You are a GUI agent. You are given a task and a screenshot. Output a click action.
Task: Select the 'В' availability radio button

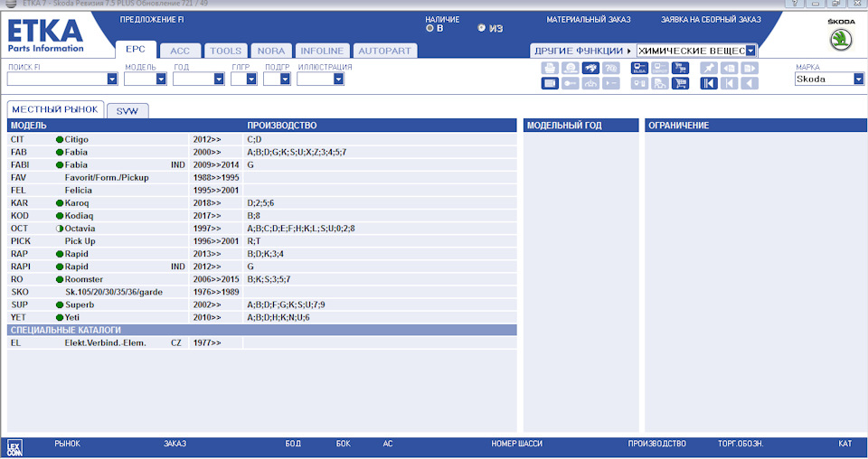tap(429, 28)
